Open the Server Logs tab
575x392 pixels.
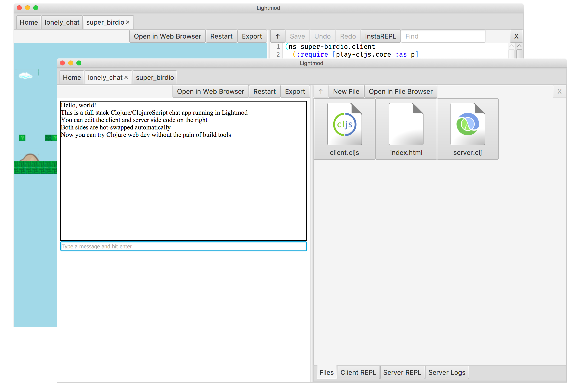point(447,372)
